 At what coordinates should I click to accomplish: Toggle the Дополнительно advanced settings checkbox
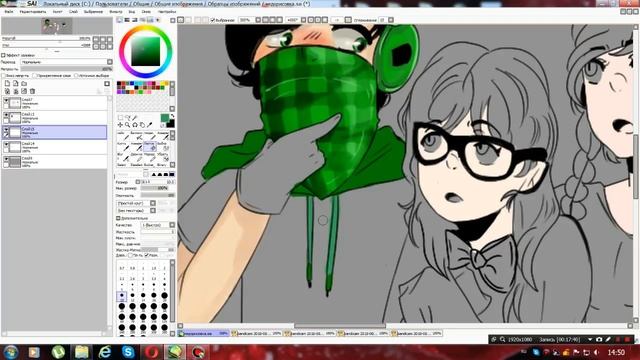[x=119, y=218]
